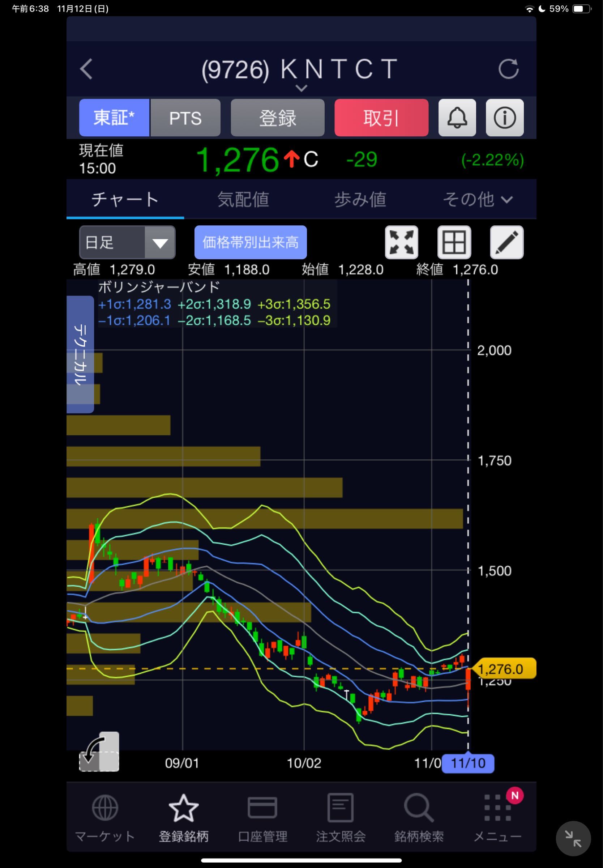Open stock info details icon

(504, 118)
